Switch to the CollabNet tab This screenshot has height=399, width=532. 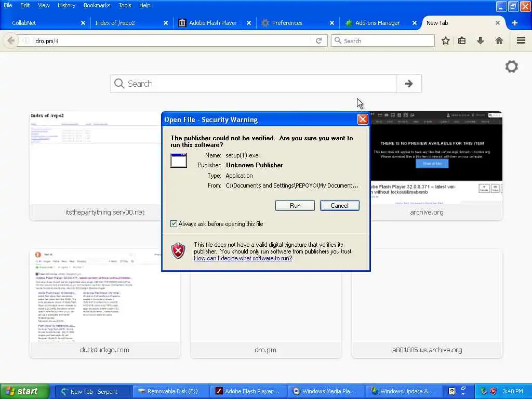click(44, 23)
